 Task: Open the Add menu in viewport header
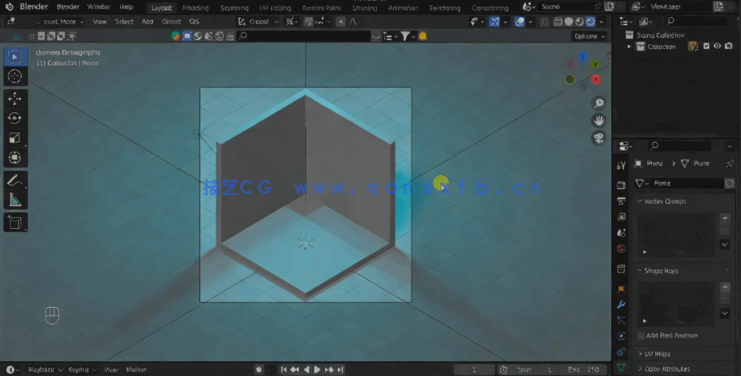pos(147,22)
